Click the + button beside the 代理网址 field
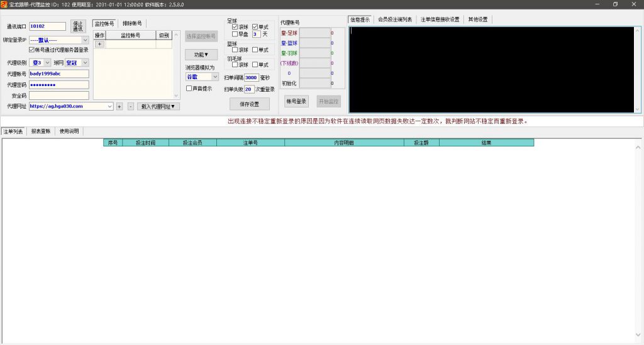Viewport: 644px width, 345px height. [119, 106]
